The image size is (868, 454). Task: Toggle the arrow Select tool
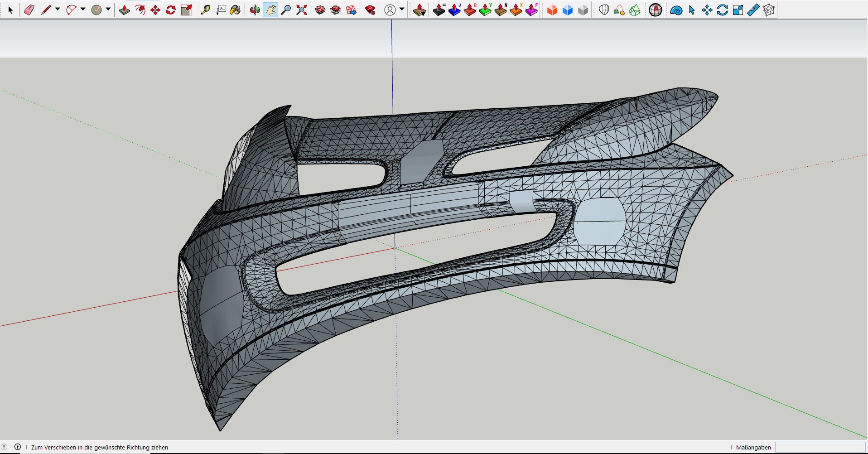pyautogui.click(x=10, y=10)
